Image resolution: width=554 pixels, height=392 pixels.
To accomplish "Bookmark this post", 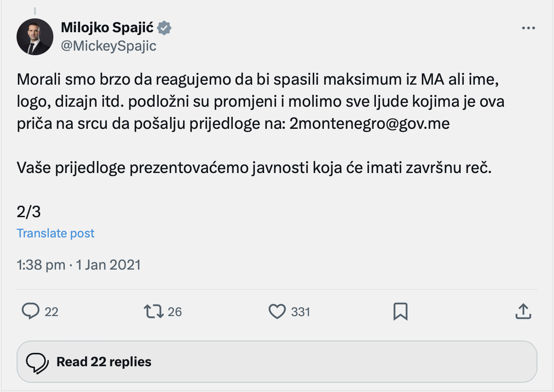I will coord(400,312).
